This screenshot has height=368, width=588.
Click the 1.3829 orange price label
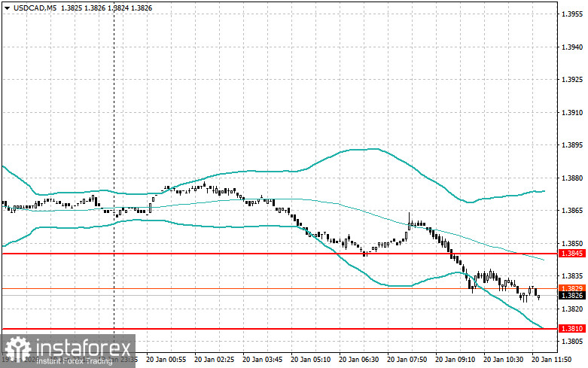click(572, 288)
